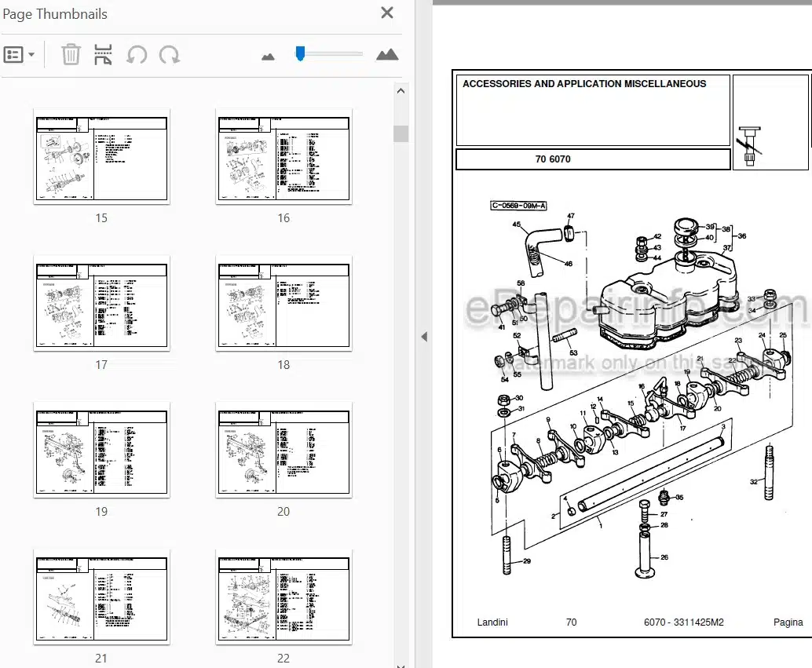Image resolution: width=812 pixels, height=668 pixels.
Task: Select page 20 thumbnail
Action: 283,450
